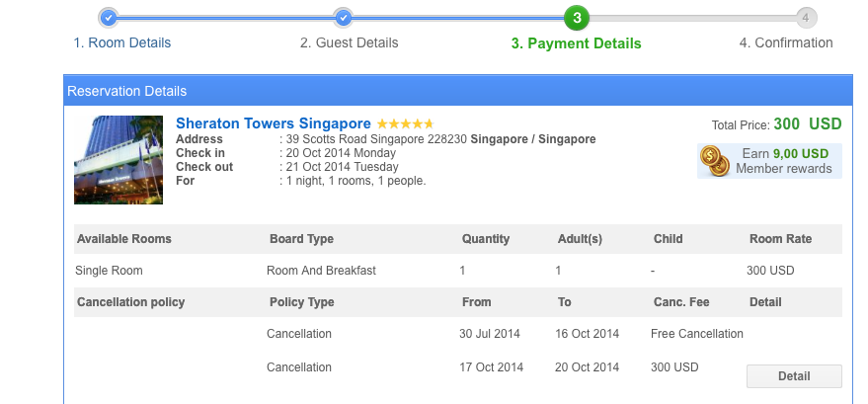Click the Guest Details step checkmark circle
868x404 pixels.
(x=344, y=18)
